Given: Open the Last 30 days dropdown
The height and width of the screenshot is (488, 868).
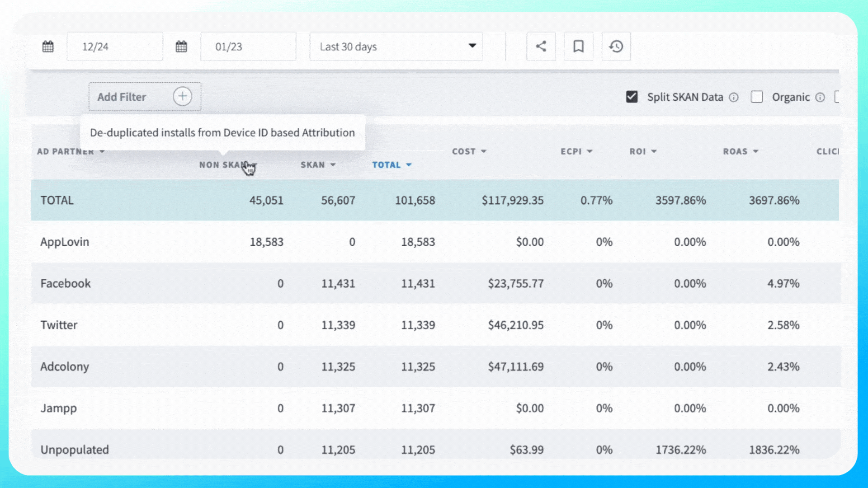Looking at the screenshot, I should pos(396,47).
